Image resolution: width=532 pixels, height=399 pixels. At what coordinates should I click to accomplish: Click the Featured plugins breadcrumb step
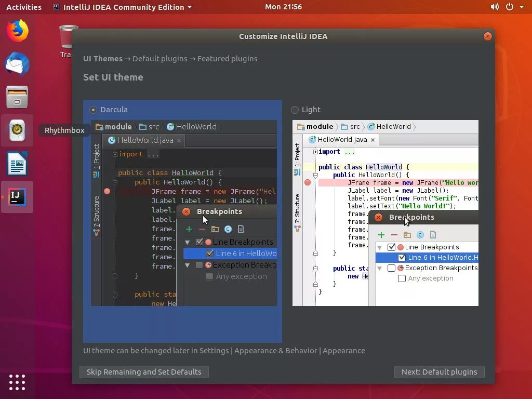point(228,59)
